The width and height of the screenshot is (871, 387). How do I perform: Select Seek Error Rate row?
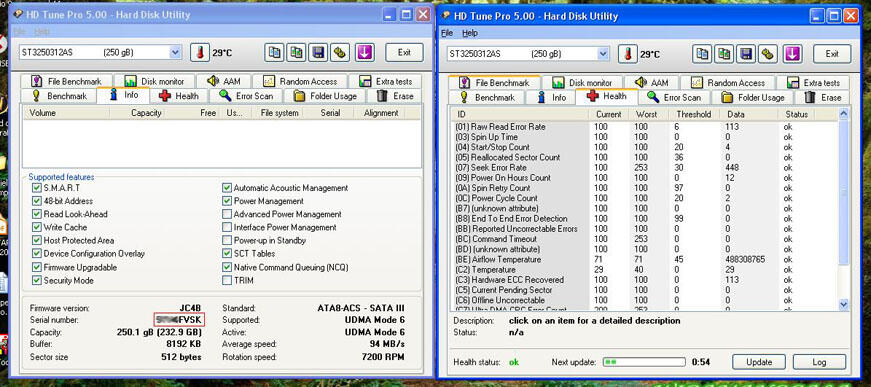[x=644, y=168]
